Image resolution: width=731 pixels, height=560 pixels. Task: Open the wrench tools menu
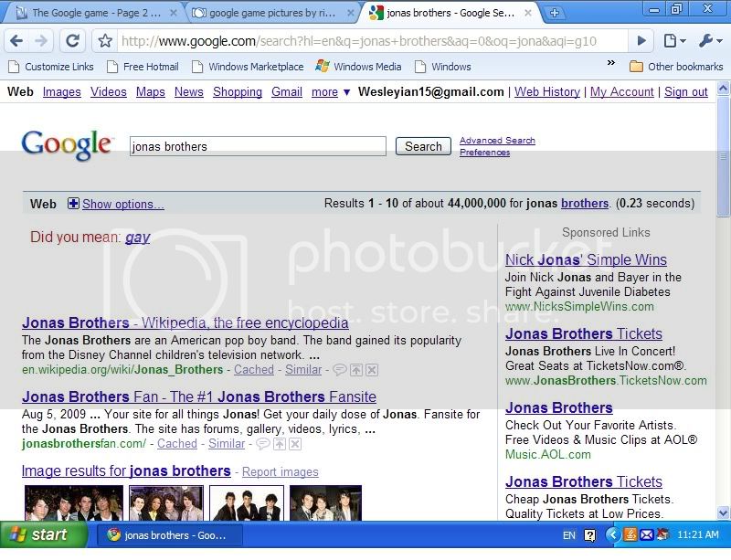click(710, 41)
